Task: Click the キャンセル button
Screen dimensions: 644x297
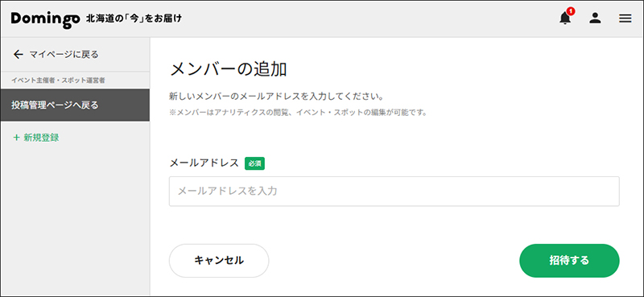Action: point(219,261)
